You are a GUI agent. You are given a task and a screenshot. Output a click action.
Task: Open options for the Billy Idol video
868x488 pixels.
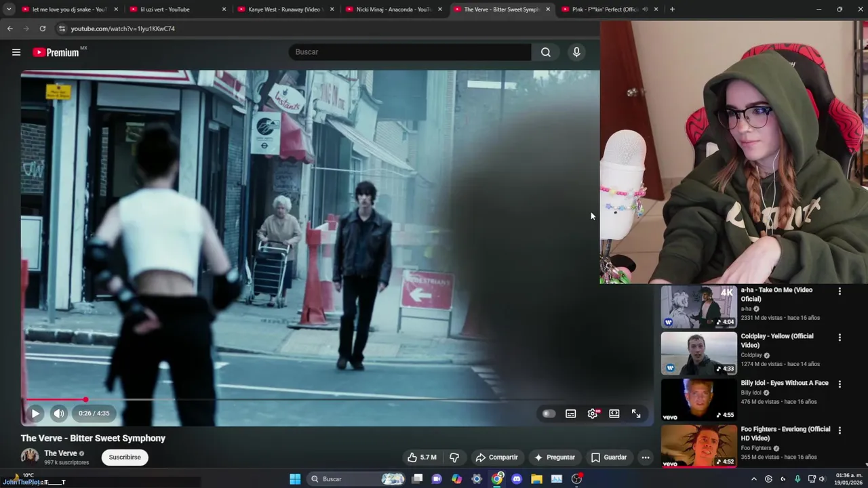(840, 384)
